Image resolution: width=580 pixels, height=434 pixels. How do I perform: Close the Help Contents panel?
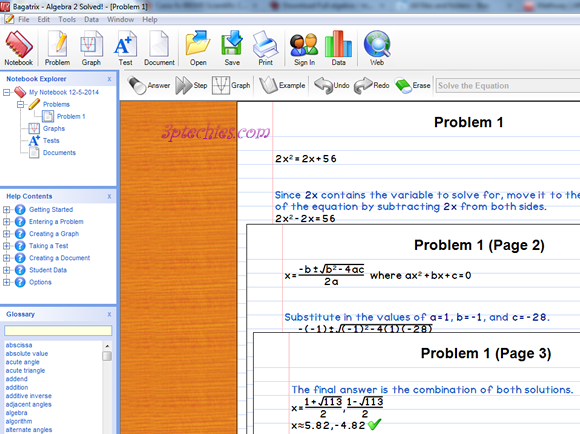[x=109, y=196]
